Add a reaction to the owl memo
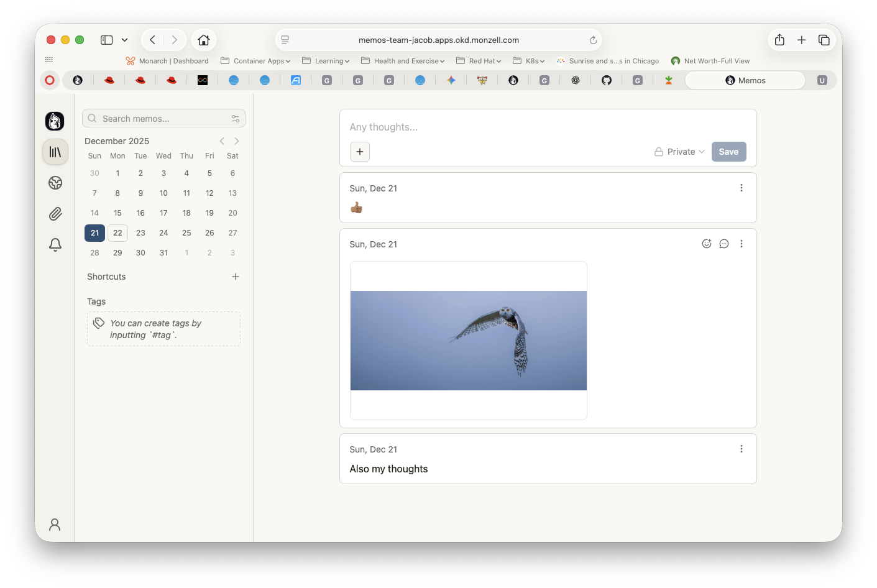The image size is (877, 588). tap(706, 244)
